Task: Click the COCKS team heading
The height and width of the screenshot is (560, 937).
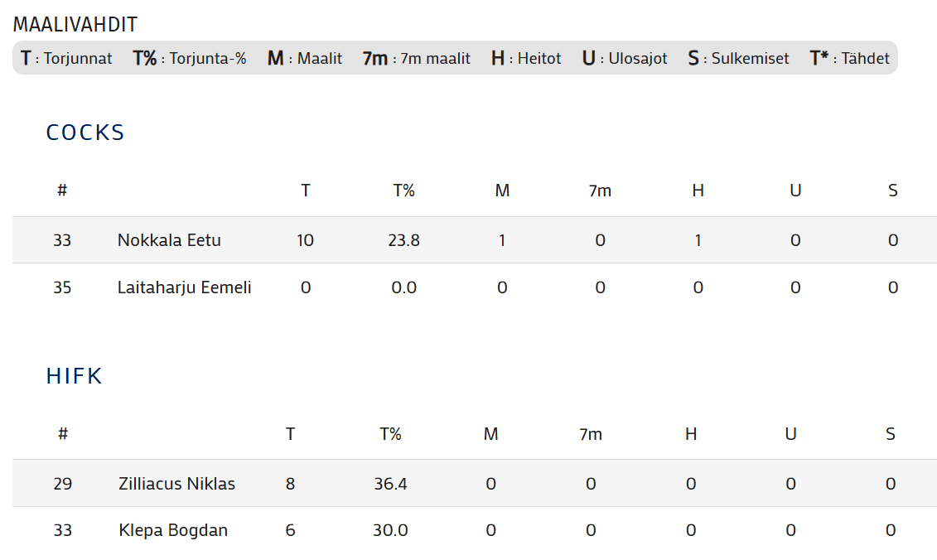Action: 85,133
